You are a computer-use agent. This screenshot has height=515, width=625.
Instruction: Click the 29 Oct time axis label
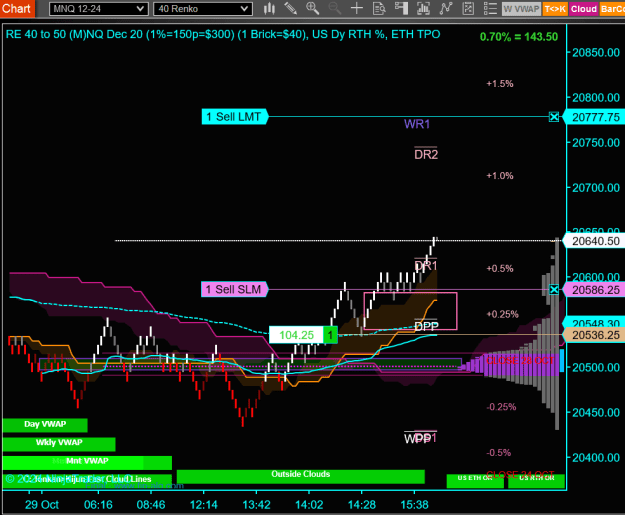(x=42, y=505)
